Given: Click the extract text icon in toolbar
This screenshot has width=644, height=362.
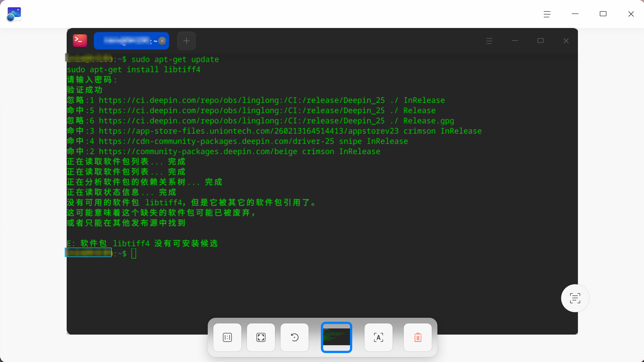Looking at the screenshot, I should (378, 337).
